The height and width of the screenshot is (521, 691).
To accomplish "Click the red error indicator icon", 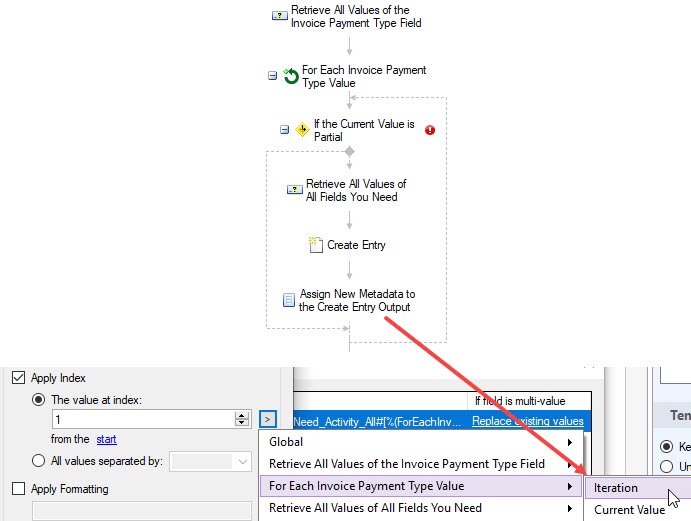I will tap(429, 130).
